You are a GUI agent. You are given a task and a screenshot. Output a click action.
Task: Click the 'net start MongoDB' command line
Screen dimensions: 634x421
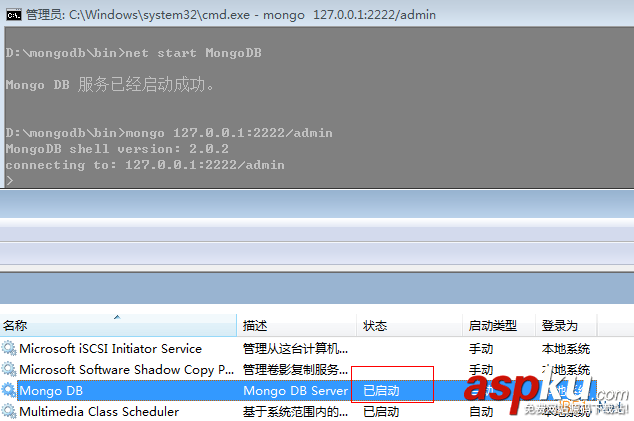[x=133, y=53]
